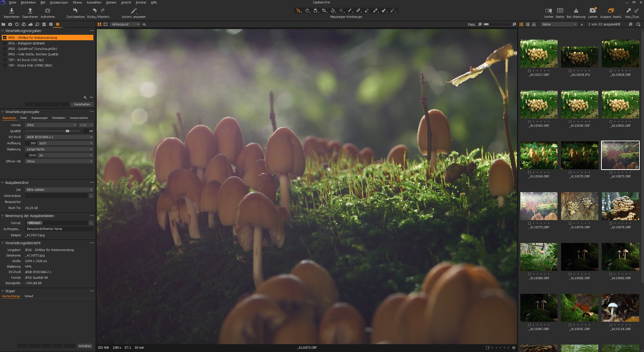This screenshot has width=644, height=352.
Task: Switch browser to list view
Action: click(x=527, y=24)
